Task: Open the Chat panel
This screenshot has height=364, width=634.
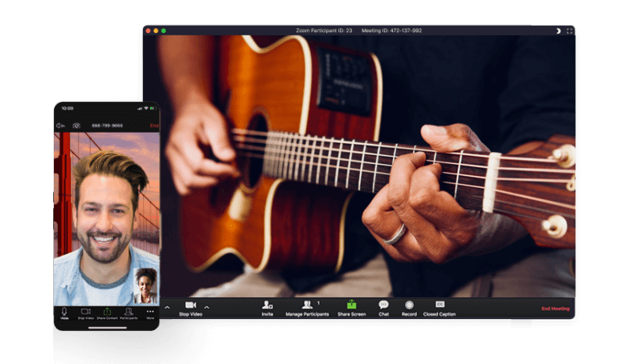Action: (x=383, y=305)
